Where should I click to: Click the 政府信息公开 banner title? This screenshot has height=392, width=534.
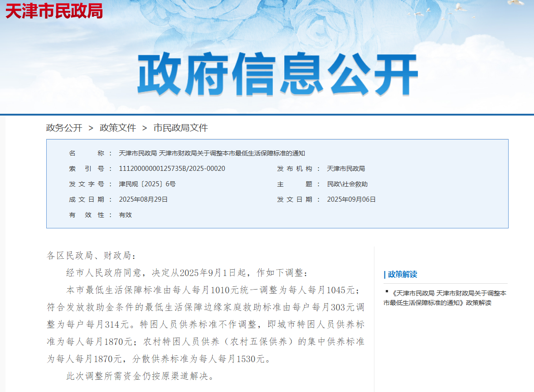[x=277, y=74]
